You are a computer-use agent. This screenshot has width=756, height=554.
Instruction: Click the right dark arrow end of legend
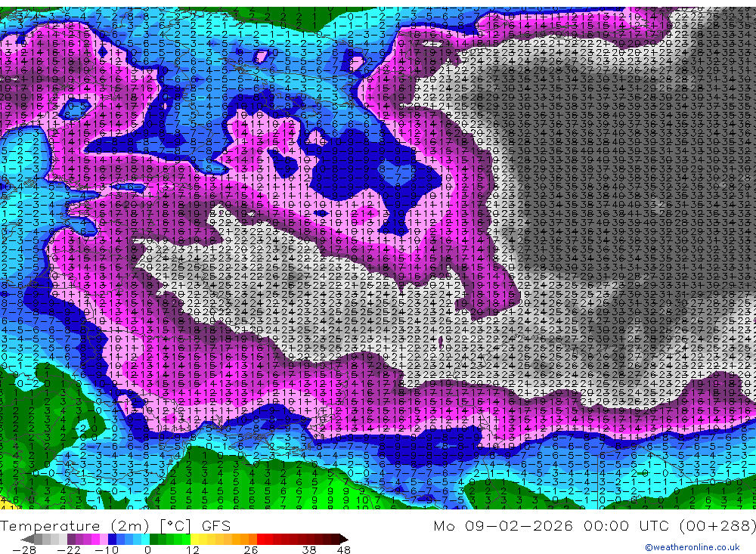(344, 539)
